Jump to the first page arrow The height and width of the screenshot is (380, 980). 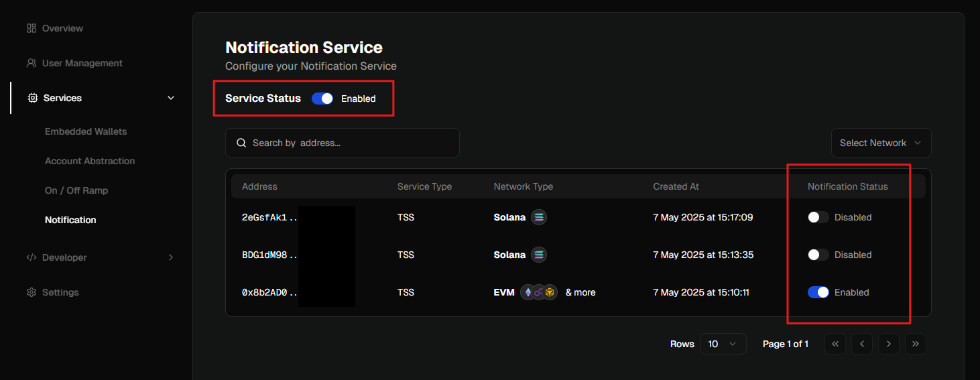pos(835,344)
